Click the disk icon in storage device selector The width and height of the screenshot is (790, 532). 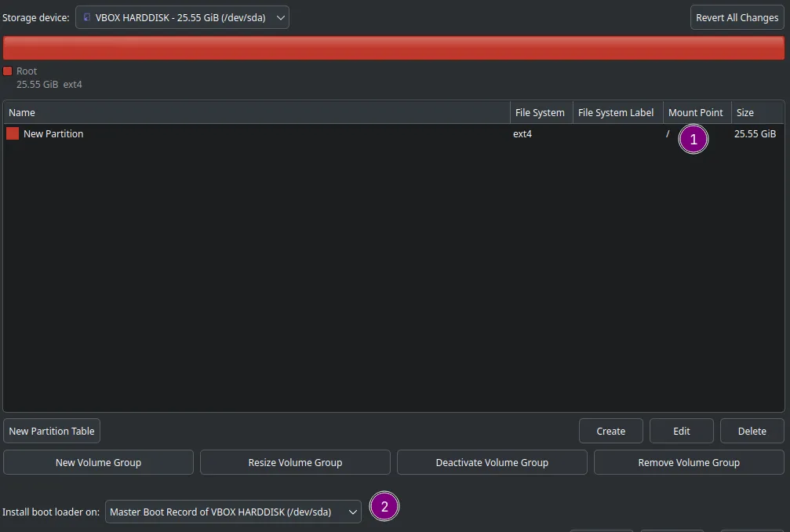click(86, 17)
